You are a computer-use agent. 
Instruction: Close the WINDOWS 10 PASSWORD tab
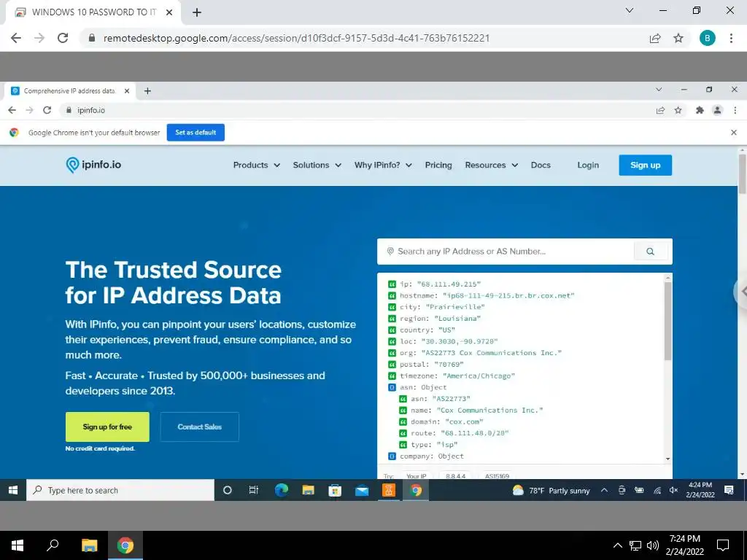pyautogui.click(x=169, y=12)
